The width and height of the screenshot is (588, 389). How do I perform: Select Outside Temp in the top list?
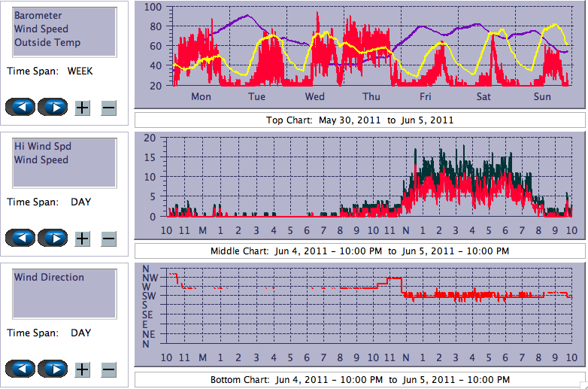(47, 43)
